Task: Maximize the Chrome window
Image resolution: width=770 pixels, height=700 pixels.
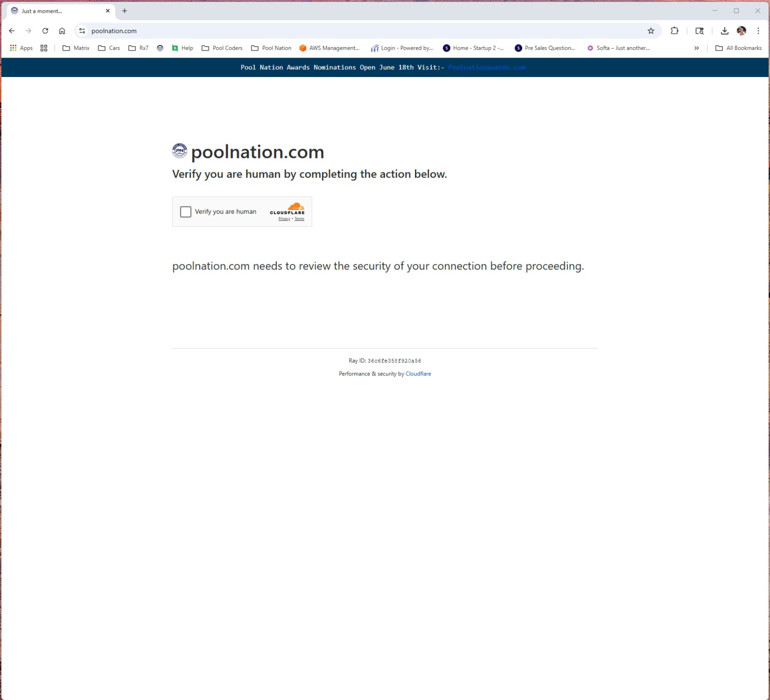Action: [736, 11]
